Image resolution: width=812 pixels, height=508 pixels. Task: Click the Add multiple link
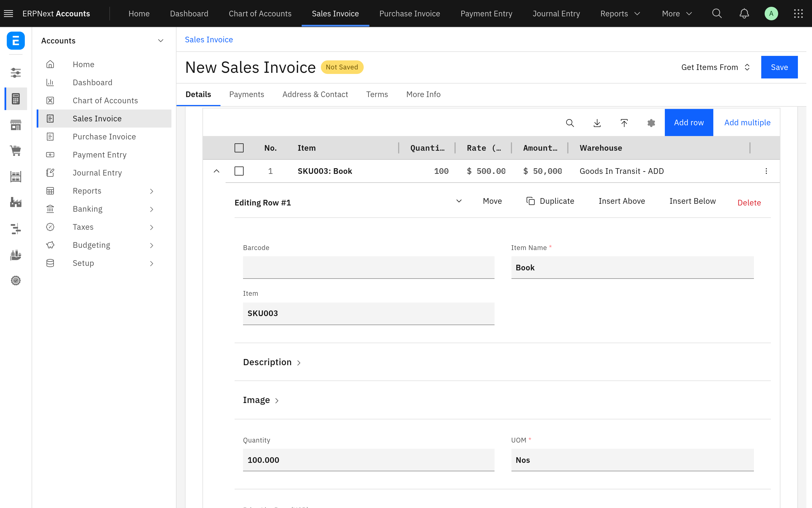747,123
